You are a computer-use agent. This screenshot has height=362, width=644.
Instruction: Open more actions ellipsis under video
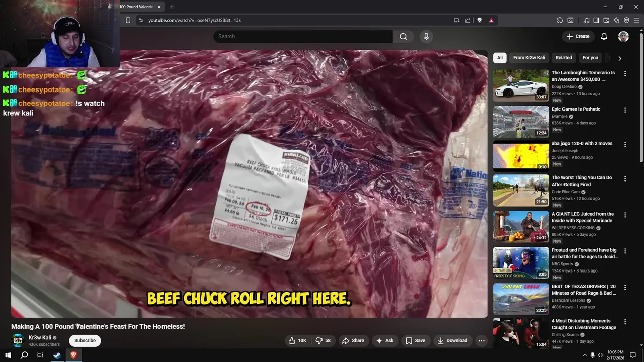coord(481,341)
